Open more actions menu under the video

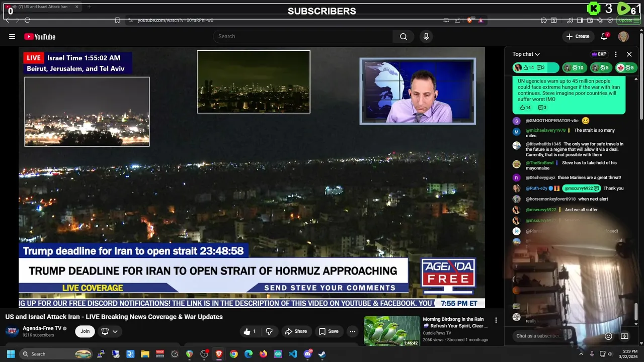pos(352,331)
